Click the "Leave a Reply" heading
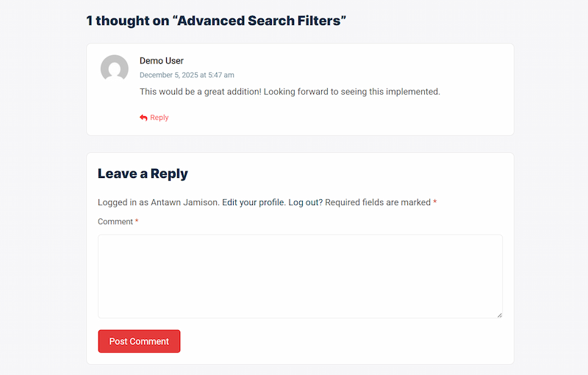 143,174
